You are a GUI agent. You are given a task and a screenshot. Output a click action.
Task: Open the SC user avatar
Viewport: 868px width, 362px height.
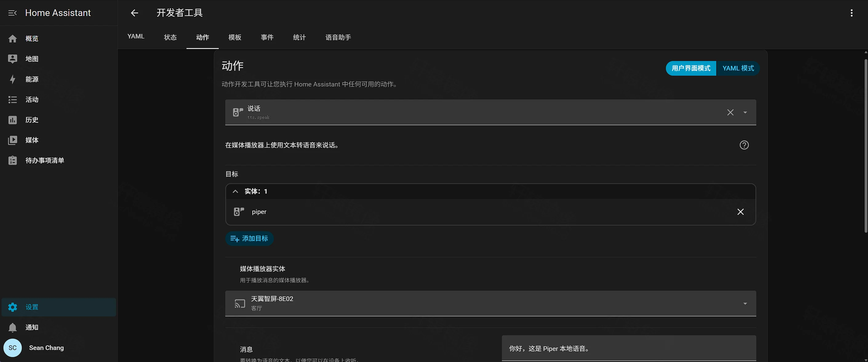click(13, 348)
